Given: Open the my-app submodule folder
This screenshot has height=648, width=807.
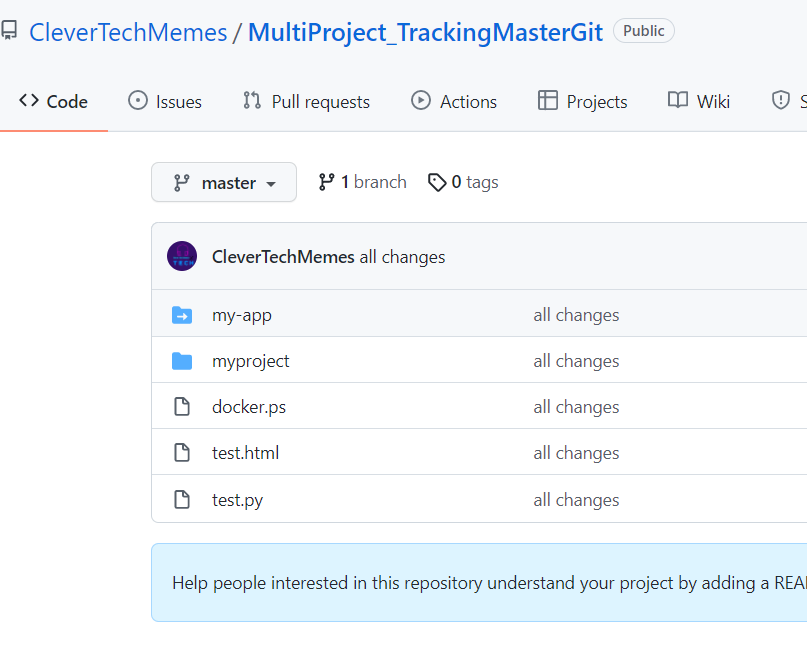Looking at the screenshot, I should pyautogui.click(x=242, y=315).
